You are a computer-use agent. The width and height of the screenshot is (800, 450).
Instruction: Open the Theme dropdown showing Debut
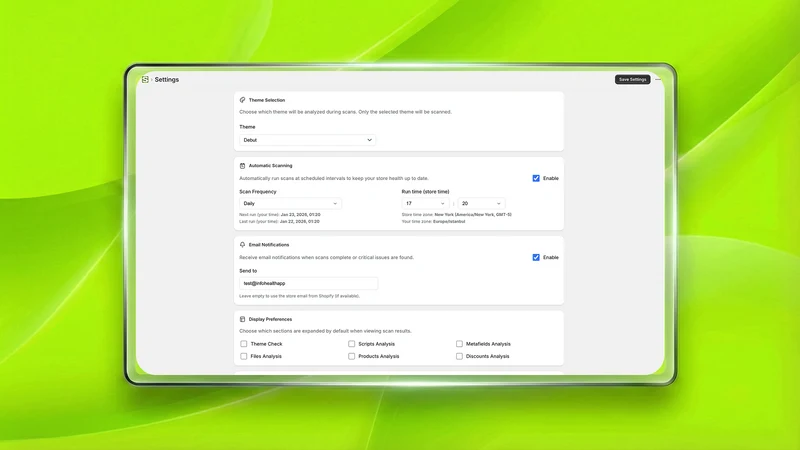click(308, 140)
